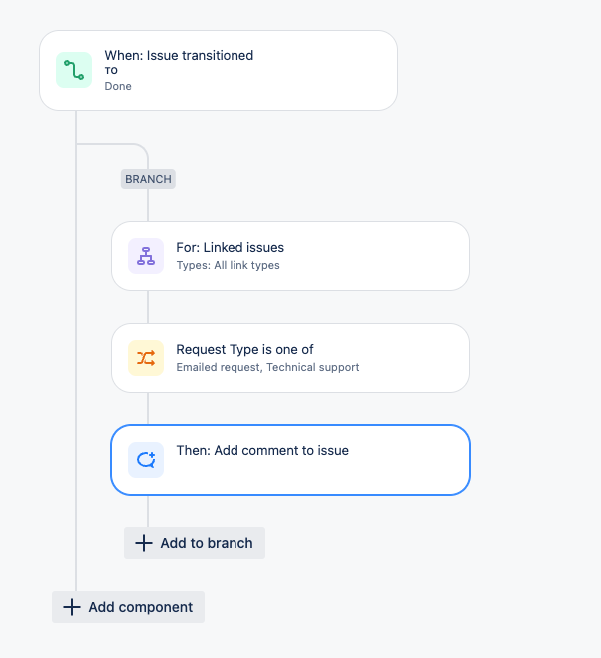Click the plus icon in Add to branch
The width and height of the screenshot is (601, 658).
[144, 543]
